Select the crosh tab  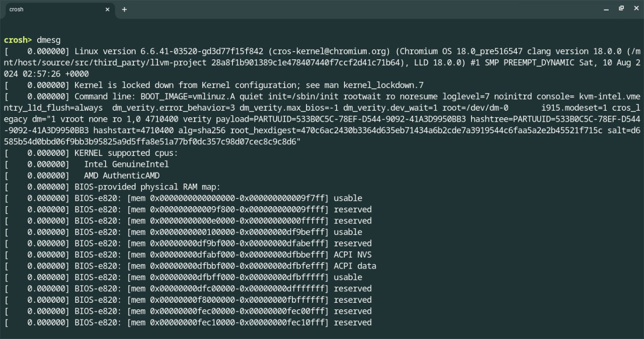coord(56,10)
